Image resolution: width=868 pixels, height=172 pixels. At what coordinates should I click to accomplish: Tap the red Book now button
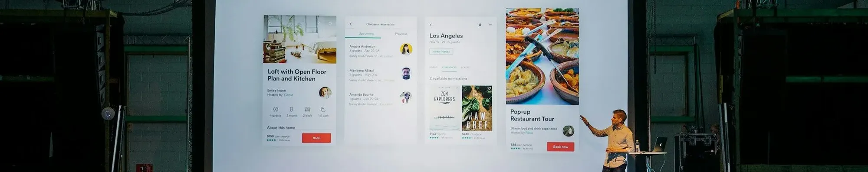click(x=560, y=147)
